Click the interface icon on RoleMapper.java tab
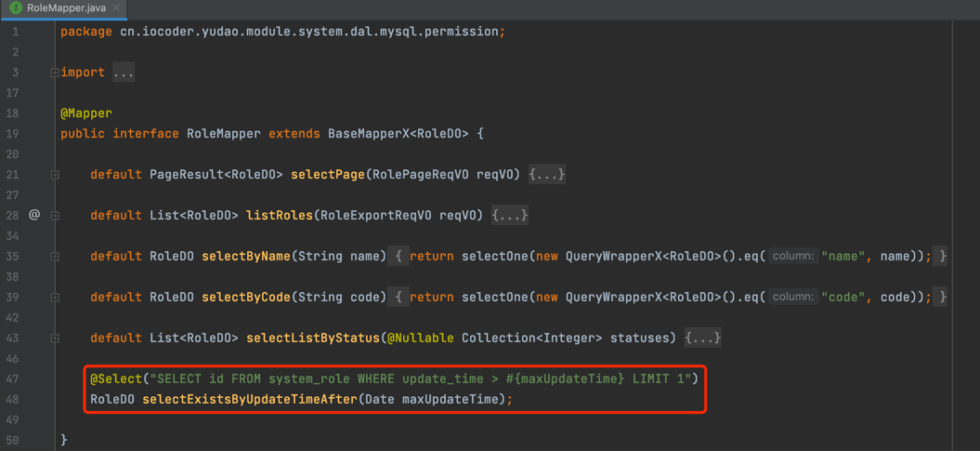This screenshot has height=451, width=980. [x=16, y=8]
